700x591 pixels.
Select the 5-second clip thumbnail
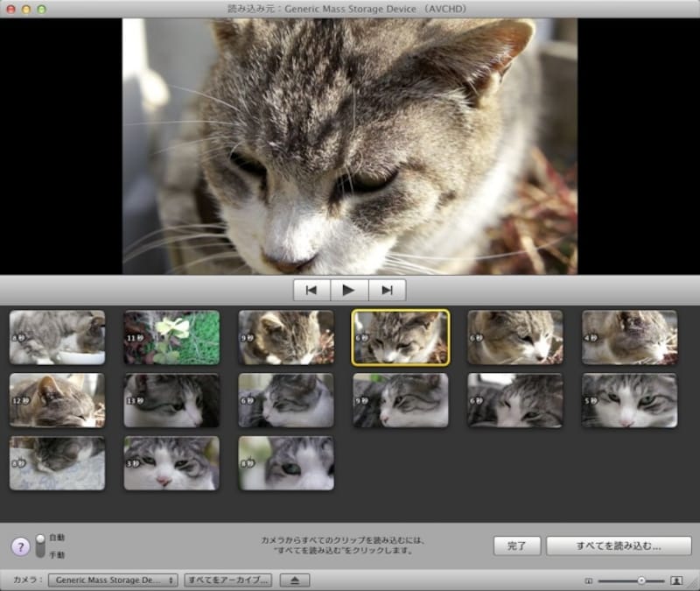pos(629,400)
